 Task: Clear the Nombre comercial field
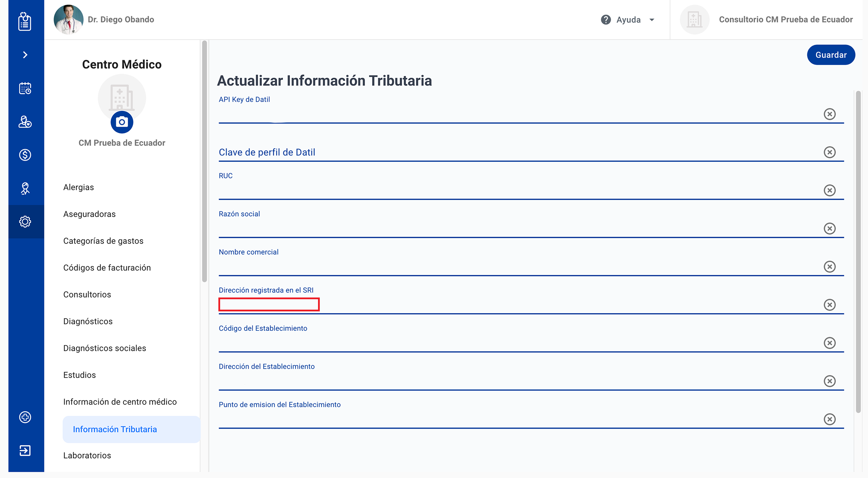829,267
